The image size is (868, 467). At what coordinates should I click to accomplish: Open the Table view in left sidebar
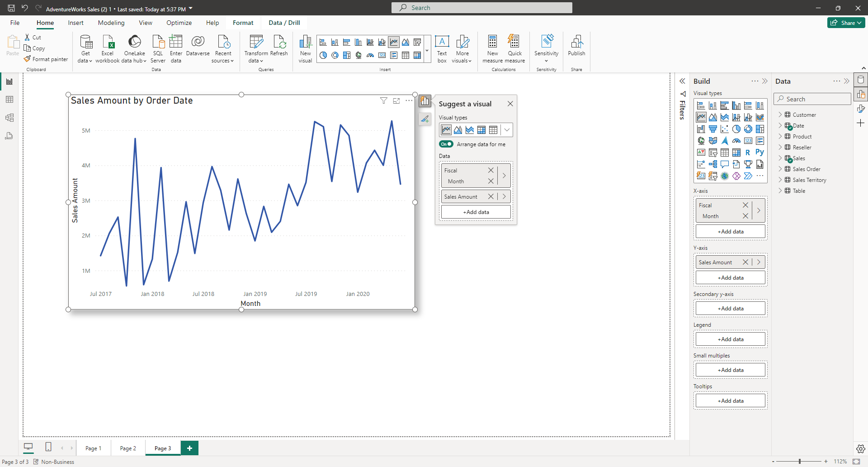[9, 100]
